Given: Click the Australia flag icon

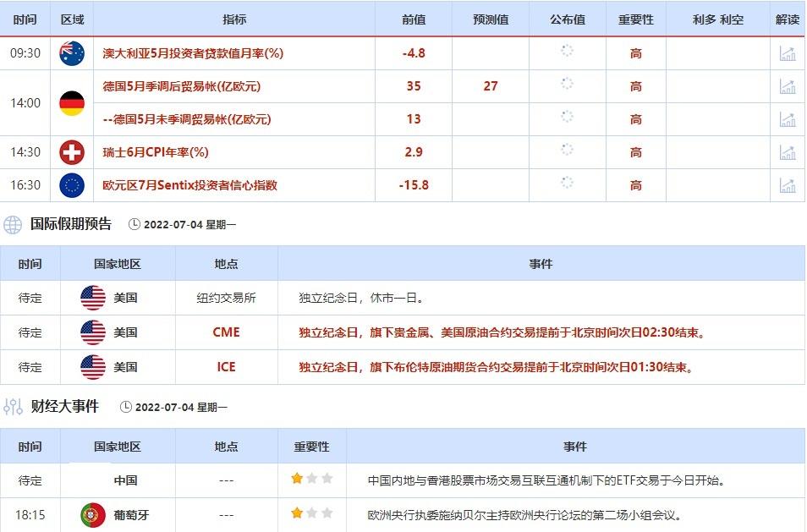Looking at the screenshot, I should click(x=72, y=53).
